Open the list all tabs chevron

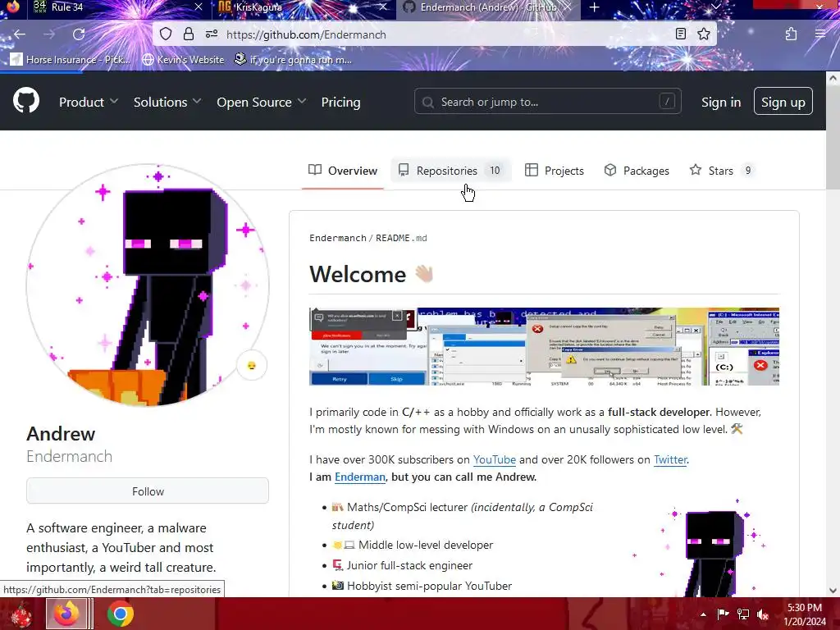(715, 7)
